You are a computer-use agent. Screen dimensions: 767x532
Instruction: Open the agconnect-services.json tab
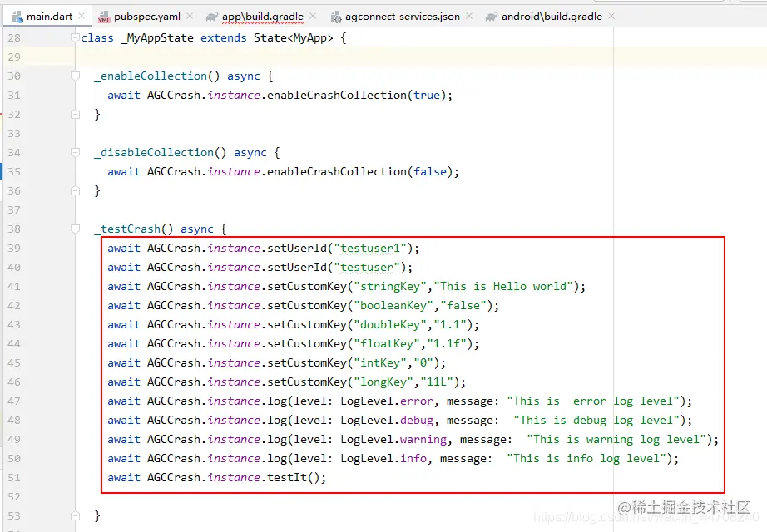tap(402, 17)
